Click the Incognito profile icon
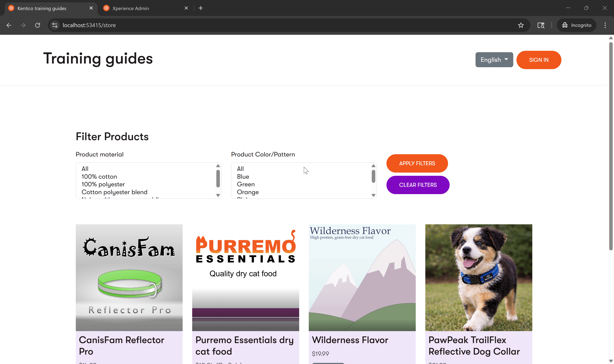The image size is (614, 364). 565,25
